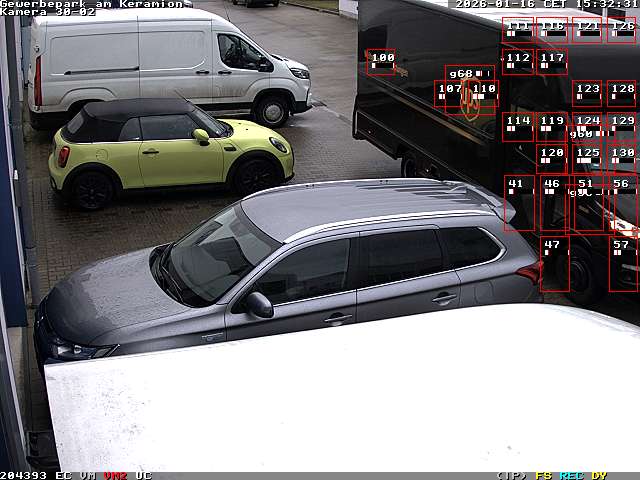
Task: Click the lower box numbered 57
Action: 622,264
